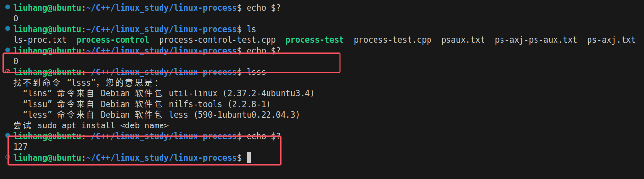Viewport: 644px width, 179px height.
Task: Click the green process-control executable name
Action: coord(113,40)
